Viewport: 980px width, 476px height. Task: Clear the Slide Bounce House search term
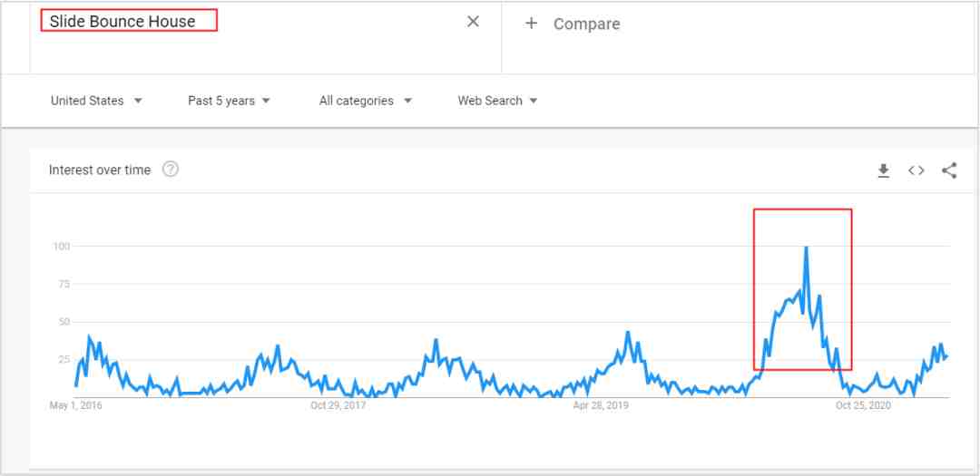(473, 22)
